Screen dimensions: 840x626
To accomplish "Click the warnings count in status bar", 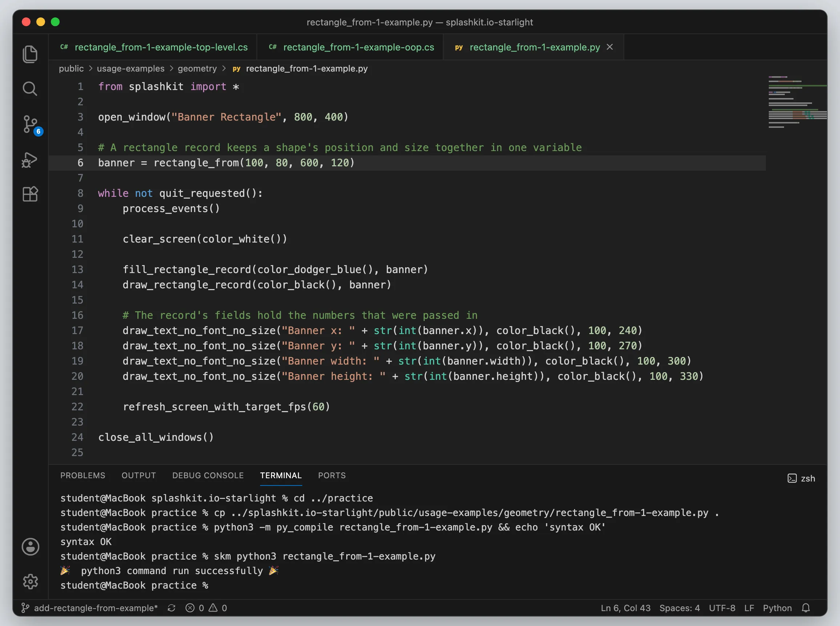I will pos(218,608).
